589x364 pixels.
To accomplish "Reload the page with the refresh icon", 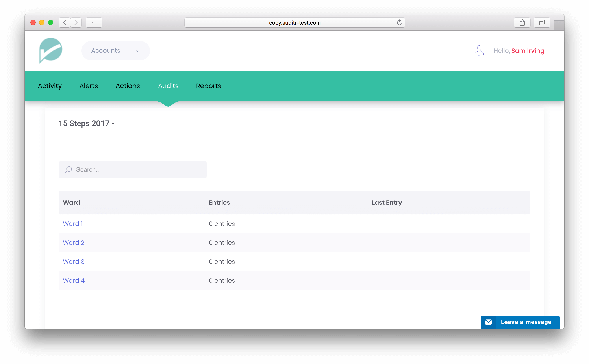I will click(399, 23).
